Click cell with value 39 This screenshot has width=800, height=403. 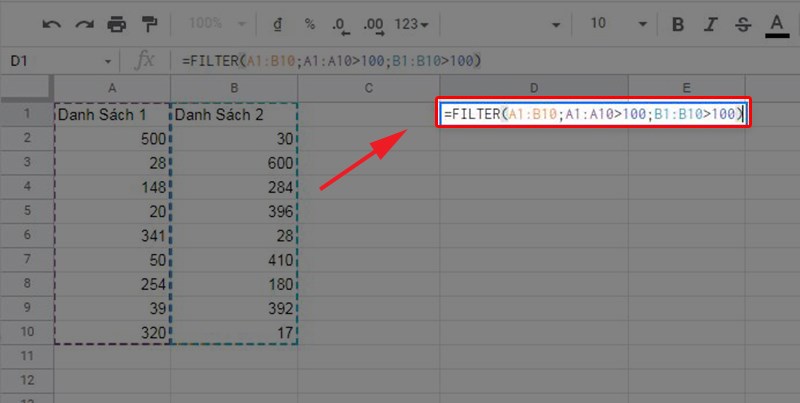pyautogui.click(x=112, y=308)
